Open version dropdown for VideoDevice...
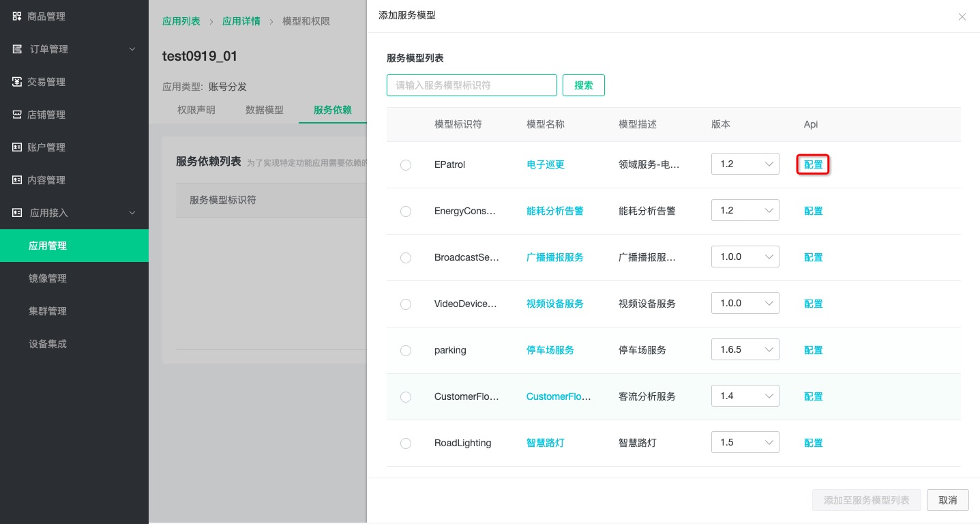The image size is (980, 524). tap(745, 304)
